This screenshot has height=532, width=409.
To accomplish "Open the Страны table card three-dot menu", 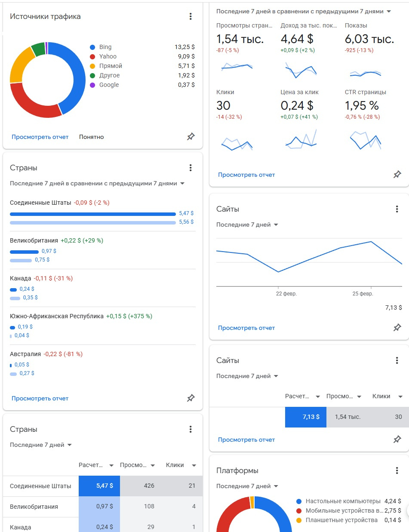I will 191,429.
